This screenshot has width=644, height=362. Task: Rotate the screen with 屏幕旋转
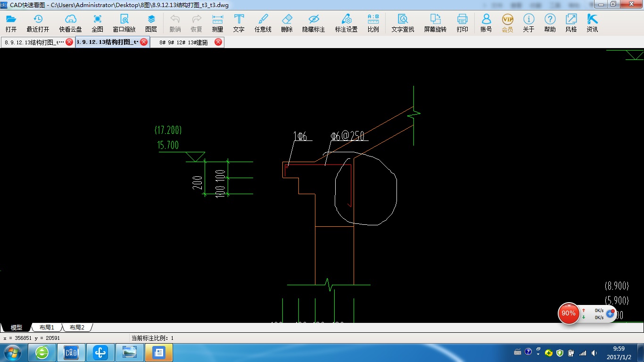(435, 23)
